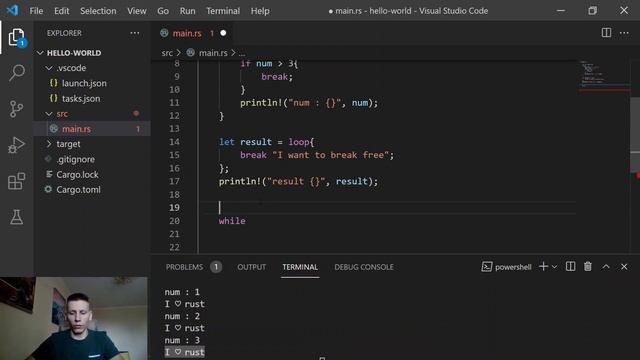Click the "while" keyword on line 20
640x360 pixels.
click(x=232, y=221)
